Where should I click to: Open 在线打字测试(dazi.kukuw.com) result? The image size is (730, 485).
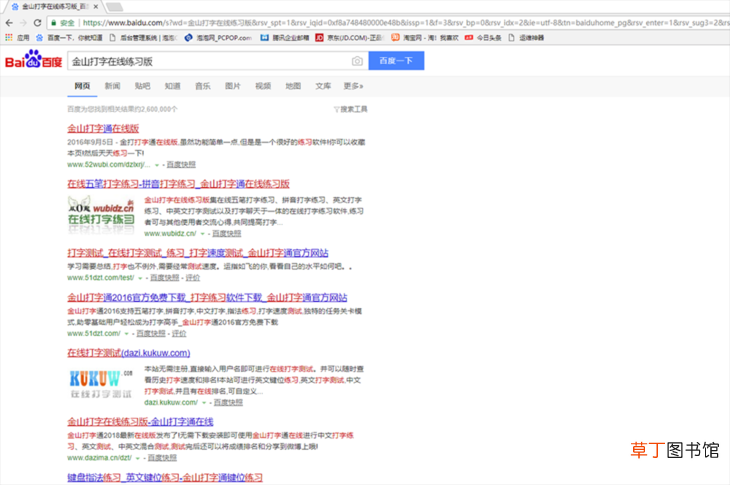128,353
